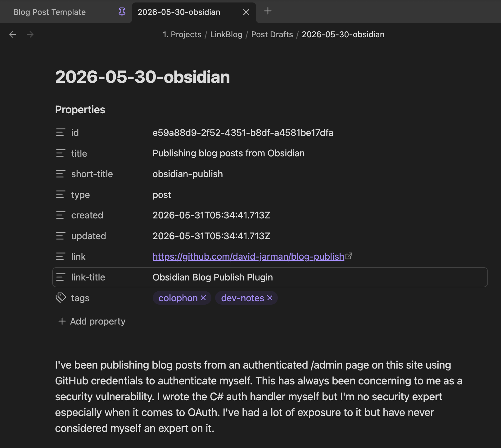Click the paragraph starting "I've been publishing blog posts"

pyautogui.click(x=259, y=396)
